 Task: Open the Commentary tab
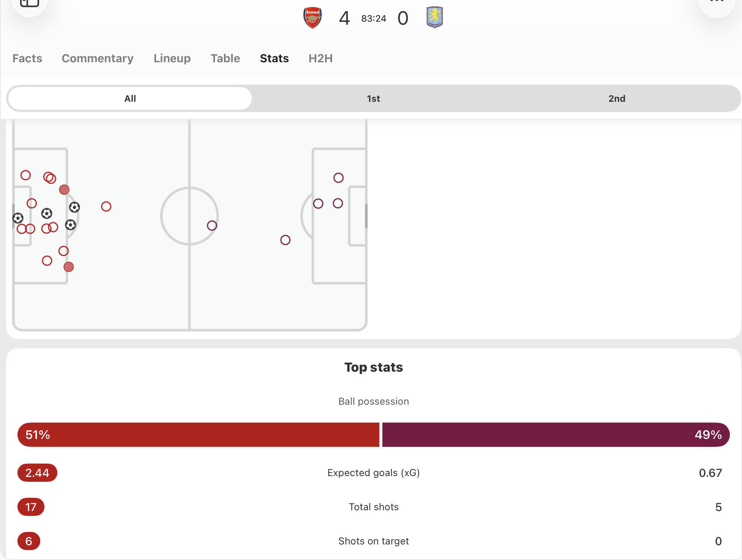(98, 58)
